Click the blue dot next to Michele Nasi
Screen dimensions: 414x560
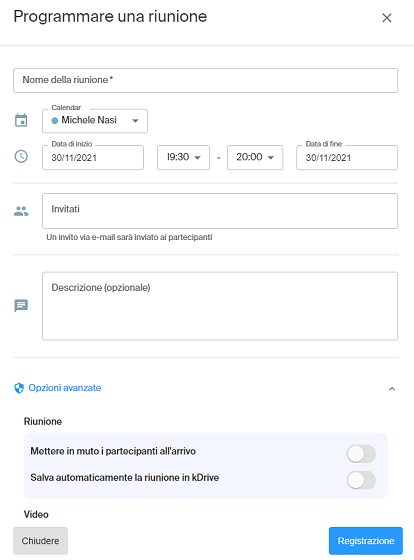point(55,121)
